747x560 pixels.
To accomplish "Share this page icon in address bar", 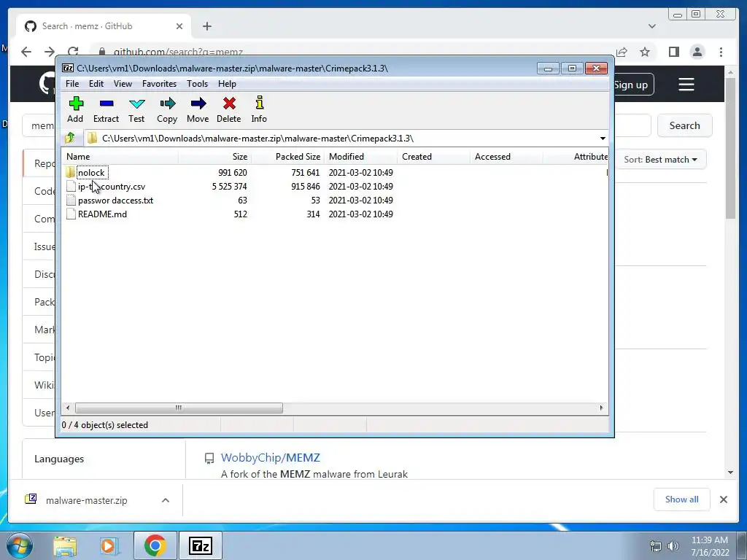I will [x=622, y=52].
